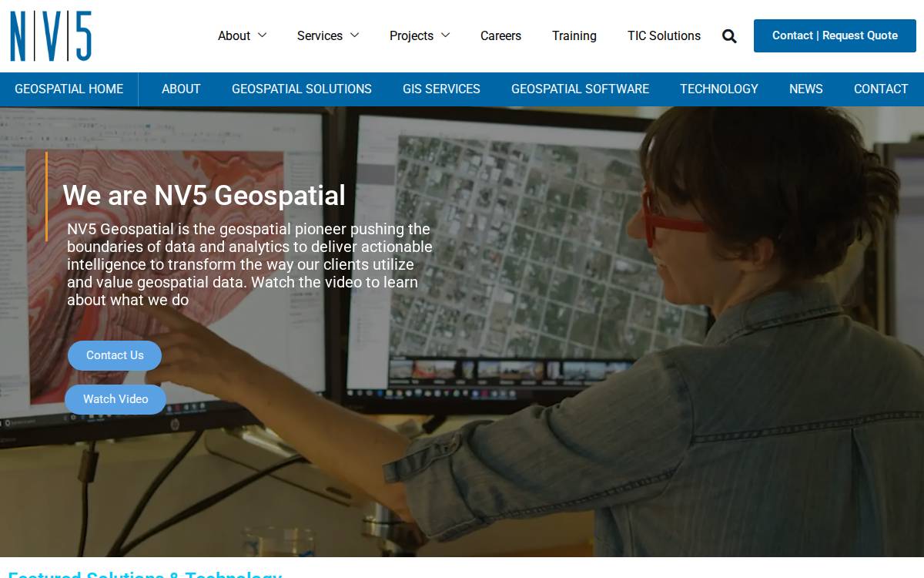Screen dimensions: 924x578
Task: Click the NV5 logo
Action: (x=51, y=36)
